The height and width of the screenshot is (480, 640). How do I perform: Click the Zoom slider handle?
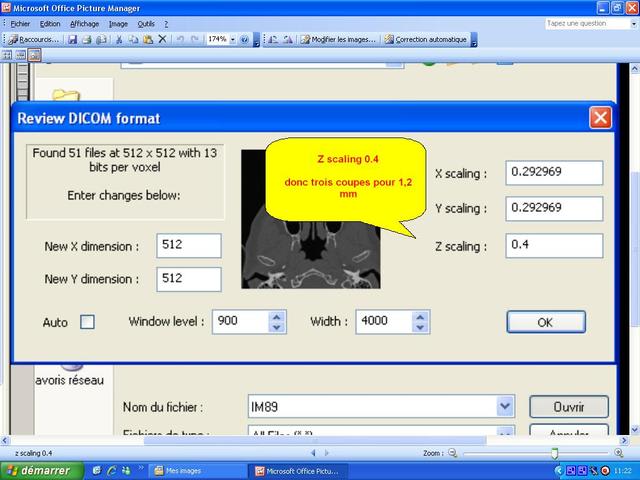pos(554,453)
